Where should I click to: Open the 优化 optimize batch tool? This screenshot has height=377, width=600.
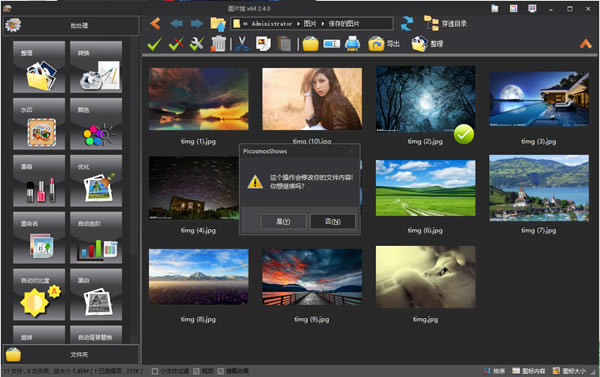point(96,181)
